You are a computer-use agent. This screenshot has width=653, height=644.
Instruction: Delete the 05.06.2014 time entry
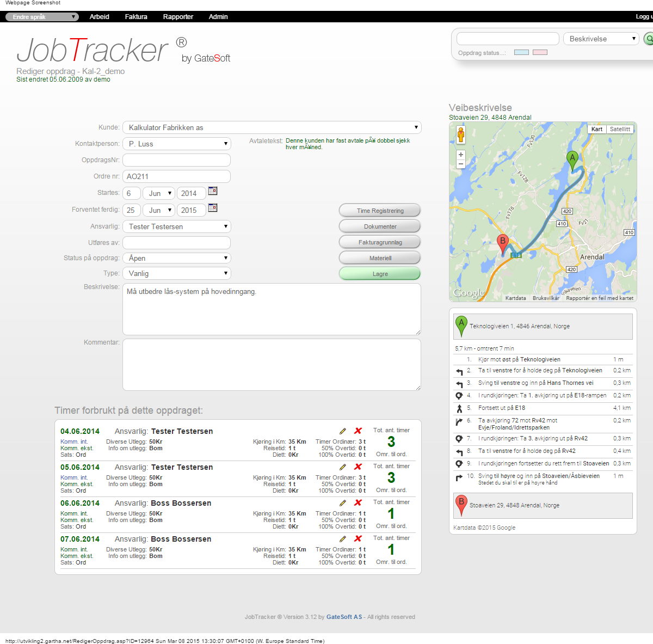coord(358,467)
